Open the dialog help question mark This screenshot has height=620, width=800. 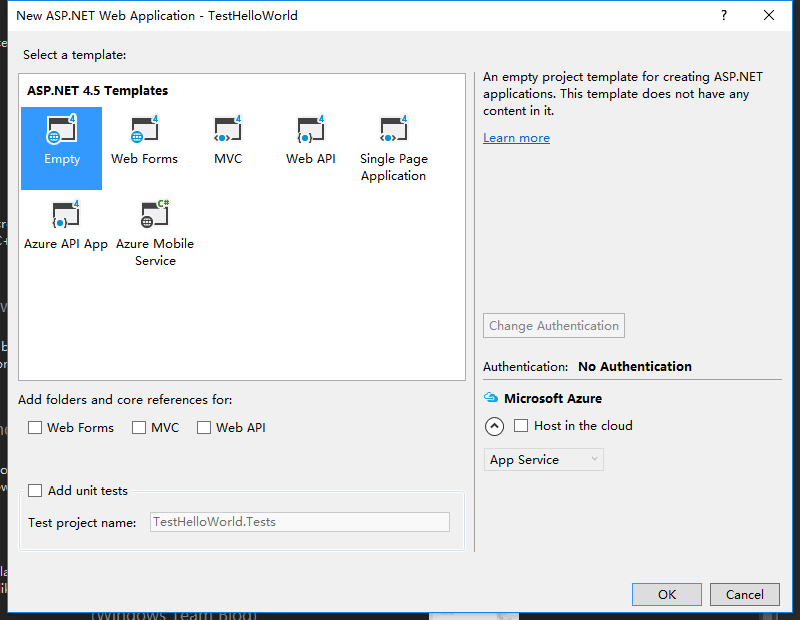click(x=723, y=15)
